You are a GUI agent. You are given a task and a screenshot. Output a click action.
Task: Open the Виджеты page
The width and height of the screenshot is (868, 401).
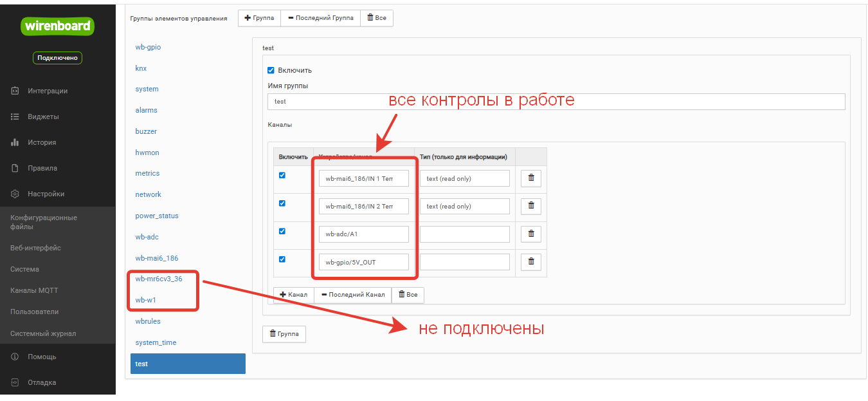(43, 117)
